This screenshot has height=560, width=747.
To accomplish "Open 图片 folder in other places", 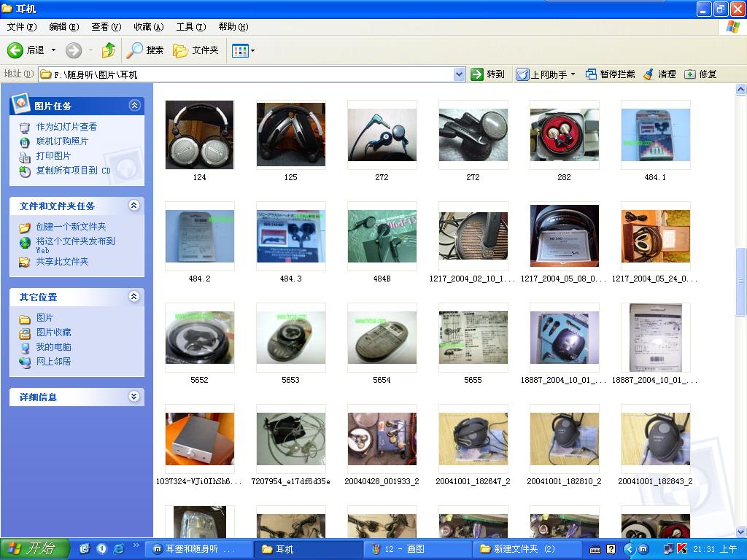I will click(44, 318).
